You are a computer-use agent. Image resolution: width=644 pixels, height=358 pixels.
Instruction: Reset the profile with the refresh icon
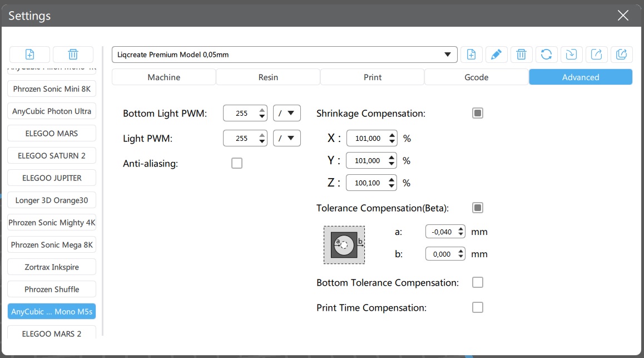click(546, 54)
